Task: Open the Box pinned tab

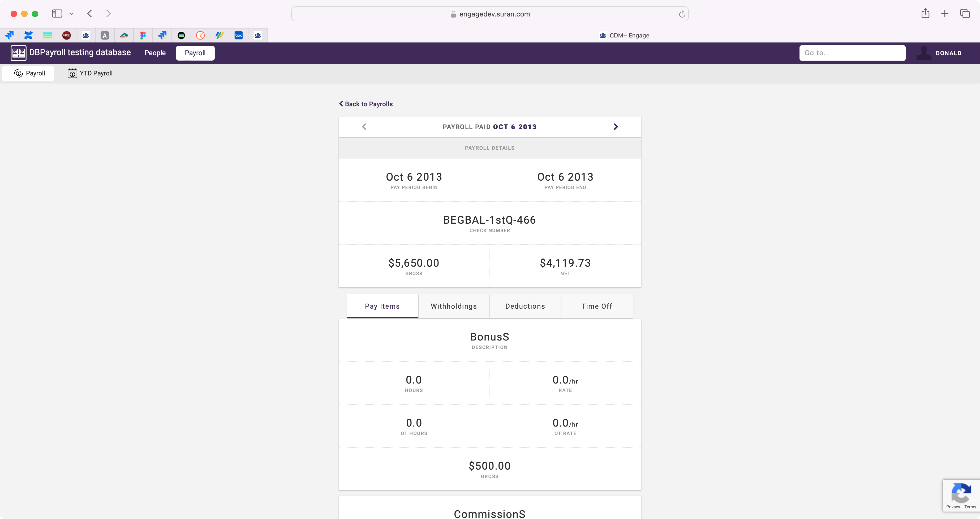Action: 239,35
